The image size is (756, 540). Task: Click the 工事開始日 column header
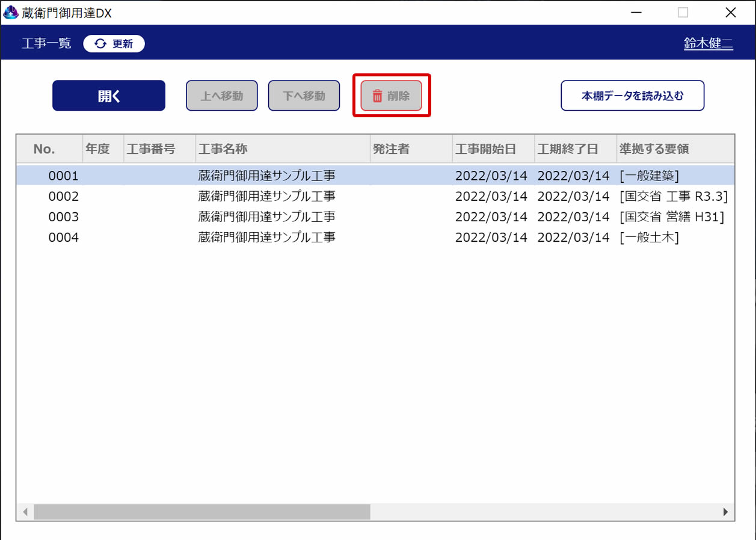pyautogui.click(x=485, y=149)
